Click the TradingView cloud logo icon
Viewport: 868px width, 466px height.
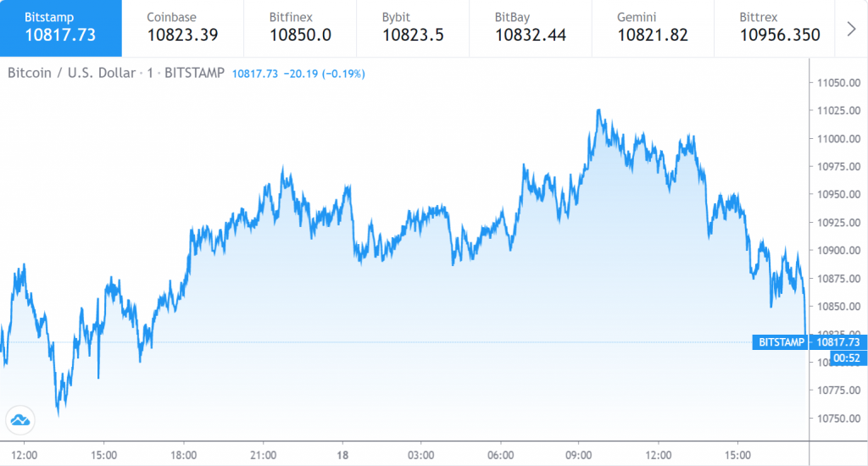pyautogui.click(x=19, y=419)
